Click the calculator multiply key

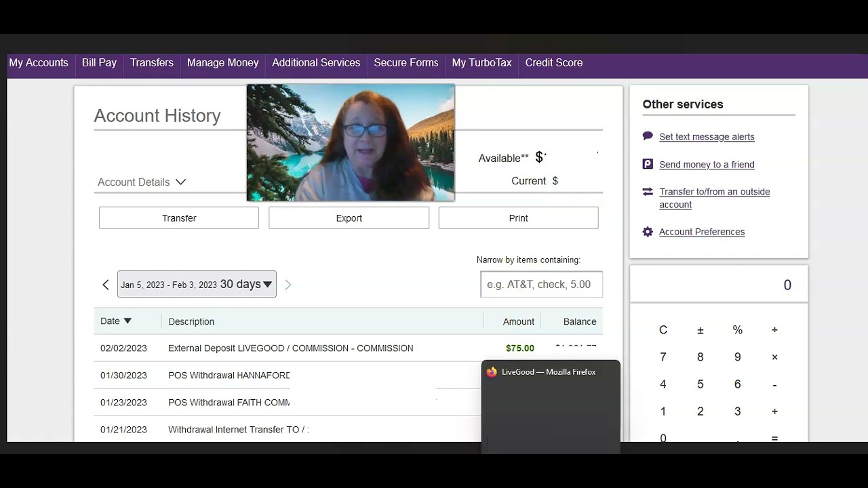pos(774,357)
